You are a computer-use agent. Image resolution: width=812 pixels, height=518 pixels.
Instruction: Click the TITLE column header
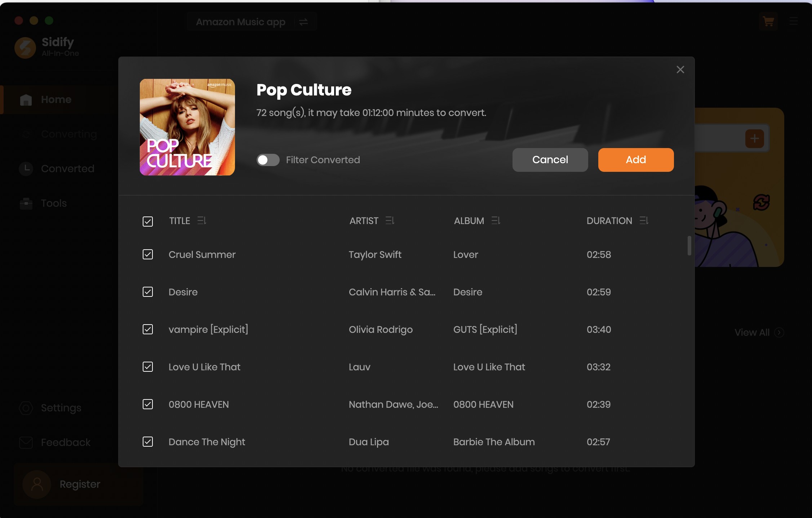(179, 221)
